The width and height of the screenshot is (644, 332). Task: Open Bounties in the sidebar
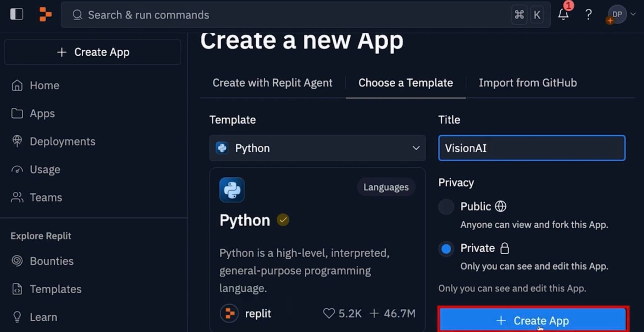52,261
